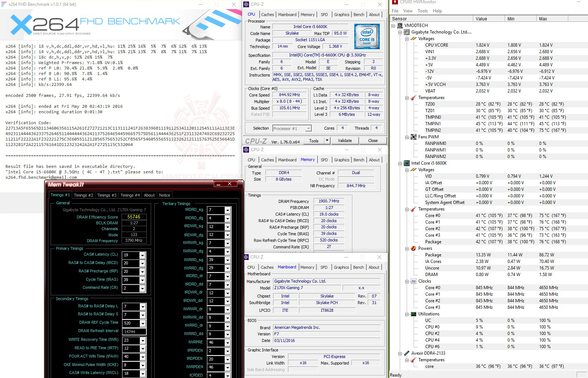Click the Powers flame icon in HWMonitor
This screenshot has height=378, width=588.
click(414, 248)
